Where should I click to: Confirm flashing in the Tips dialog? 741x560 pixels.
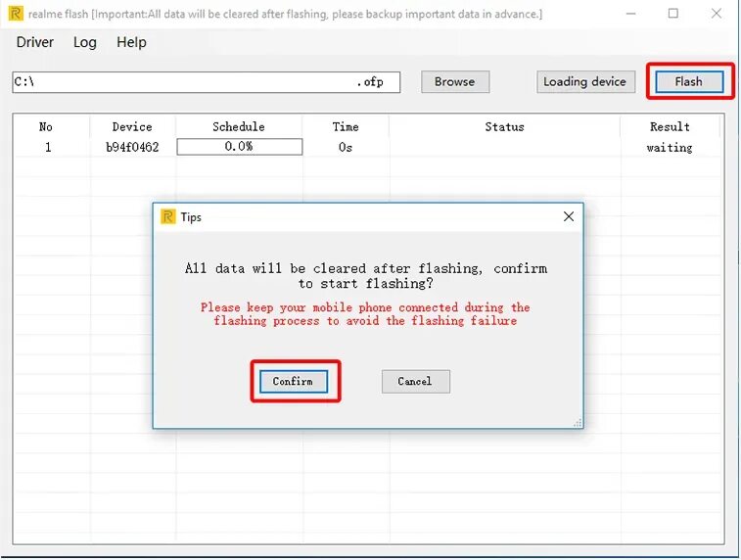coord(293,382)
